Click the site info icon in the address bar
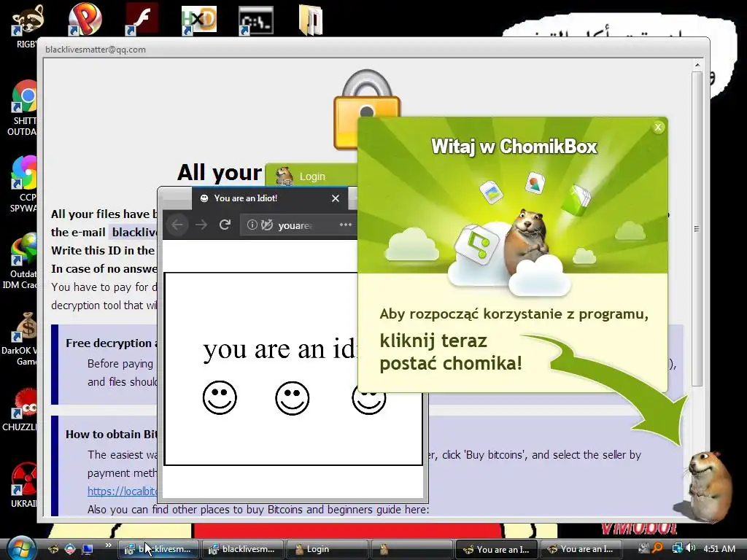Viewport: 747px width, 560px height. (x=252, y=225)
